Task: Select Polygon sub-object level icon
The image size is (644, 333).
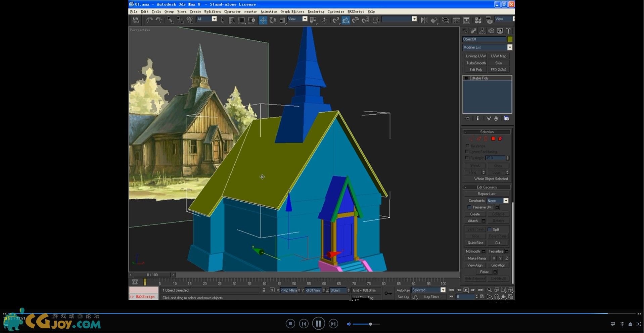Action: [x=493, y=139]
